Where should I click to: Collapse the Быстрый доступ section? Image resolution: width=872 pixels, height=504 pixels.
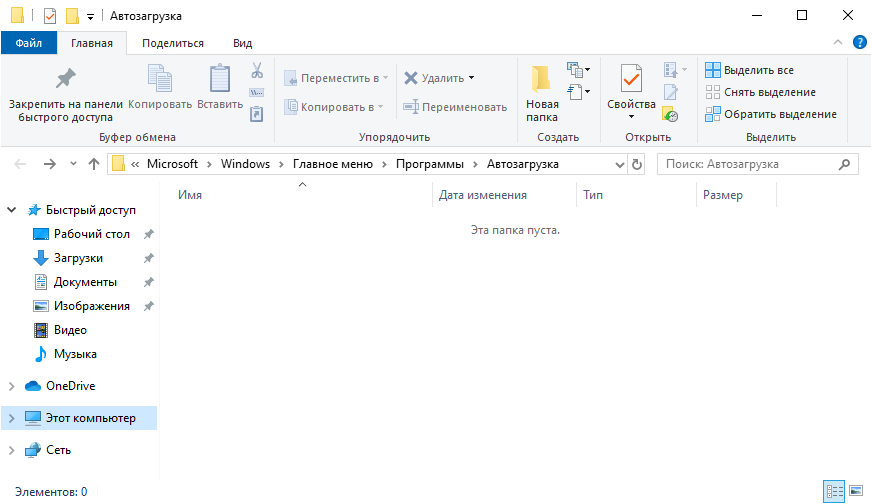pos(12,210)
